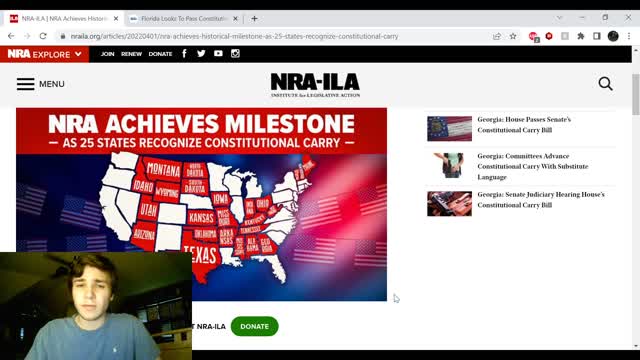Bookmark this page with star icon
This screenshot has height=360, width=640.
pos(513,36)
